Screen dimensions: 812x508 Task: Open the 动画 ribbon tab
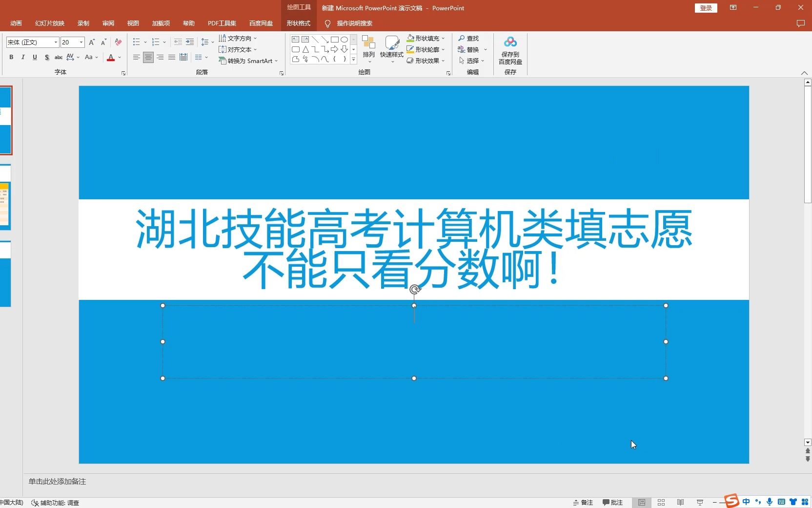(16, 23)
